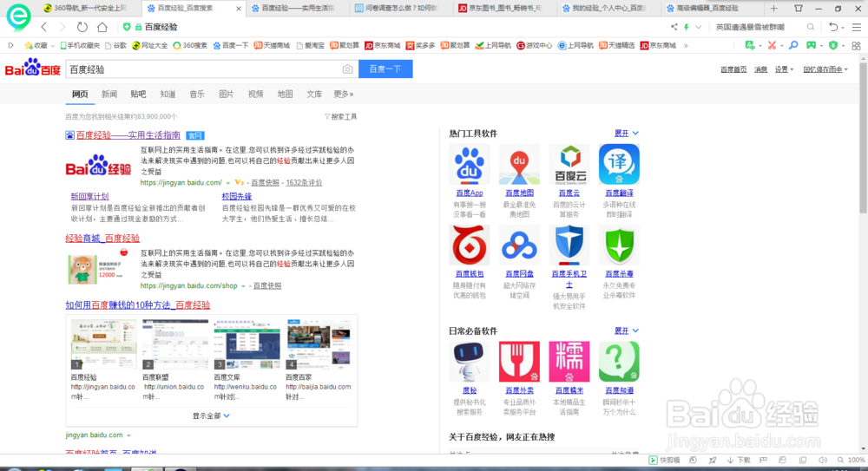868x471 pixels.
Task: Open the 1632条评价 reviews link
Action: click(x=304, y=183)
